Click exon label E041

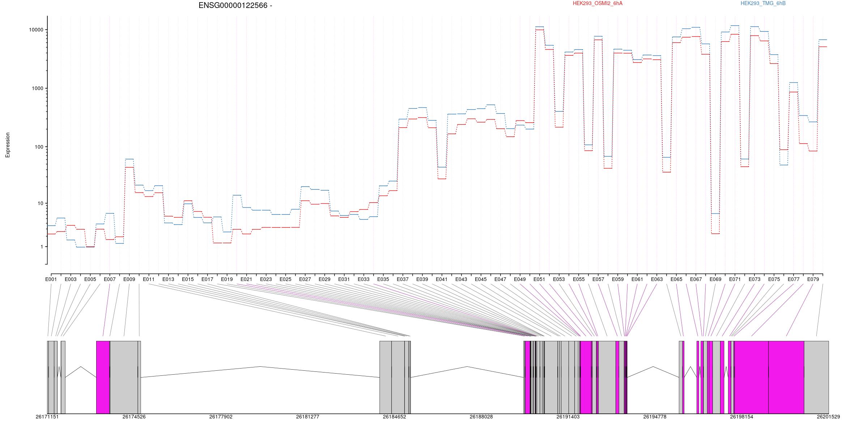click(442, 279)
